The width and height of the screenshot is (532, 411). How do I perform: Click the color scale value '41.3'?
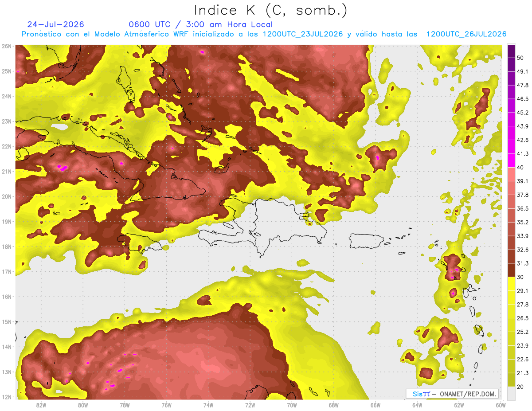522,154
